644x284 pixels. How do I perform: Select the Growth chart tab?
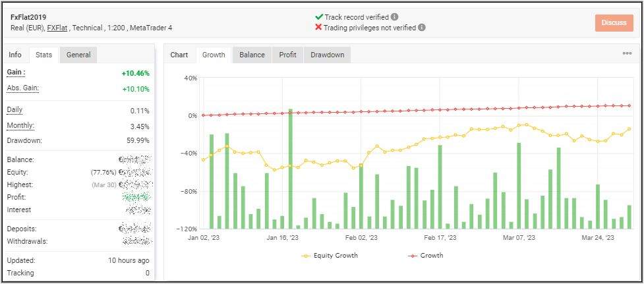214,55
